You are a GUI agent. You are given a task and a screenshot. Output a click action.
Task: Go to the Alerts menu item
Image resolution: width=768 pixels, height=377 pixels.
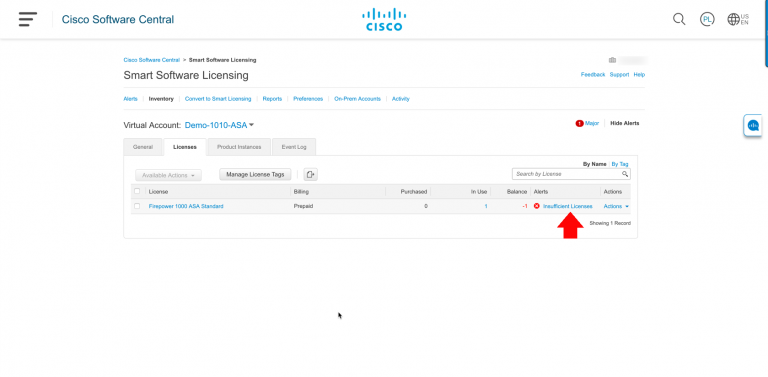(130, 98)
